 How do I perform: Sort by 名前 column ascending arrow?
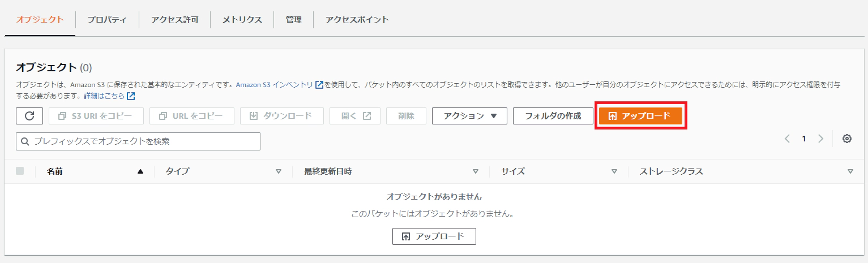tap(140, 171)
